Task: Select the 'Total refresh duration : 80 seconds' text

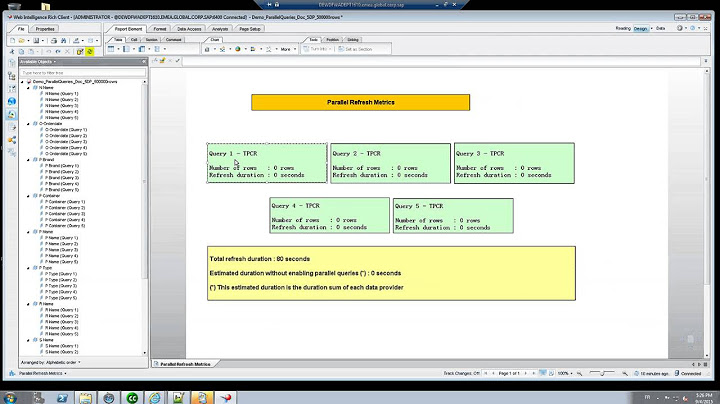Action: (259, 259)
